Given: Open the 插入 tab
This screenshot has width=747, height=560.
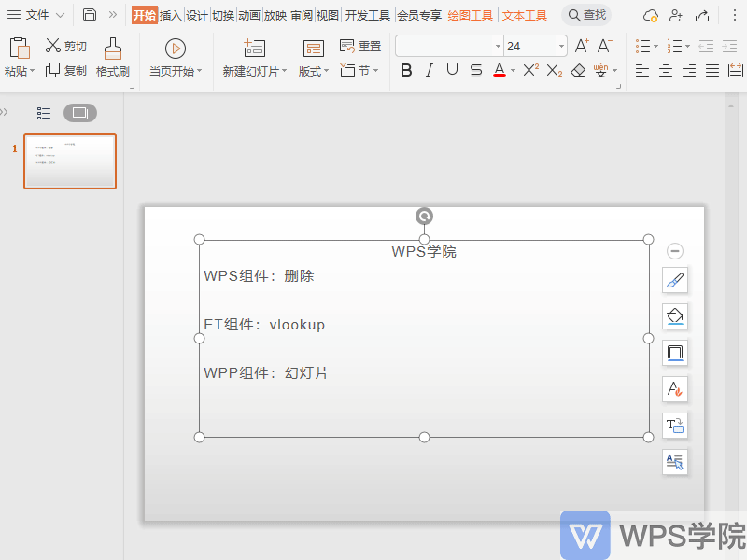Looking at the screenshot, I should (x=170, y=16).
